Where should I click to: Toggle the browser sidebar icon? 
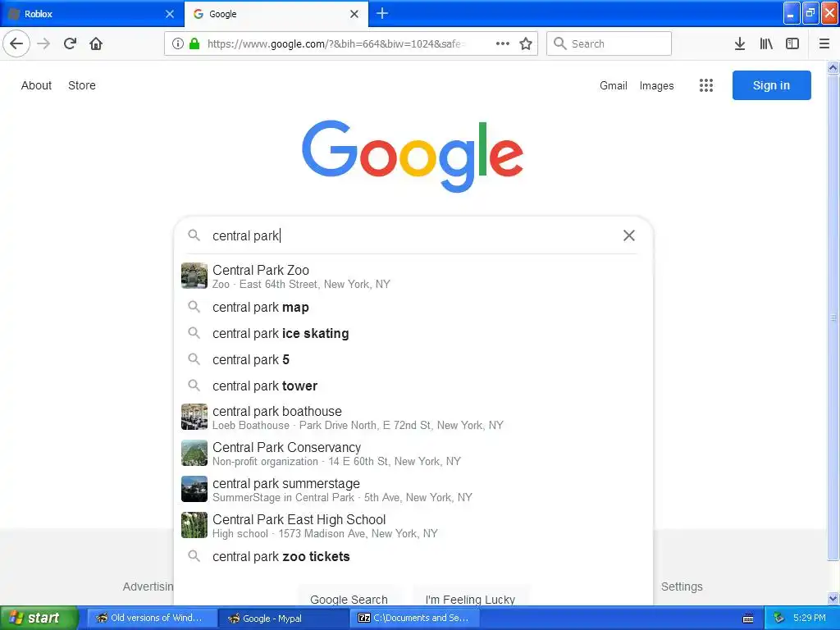[x=792, y=43]
